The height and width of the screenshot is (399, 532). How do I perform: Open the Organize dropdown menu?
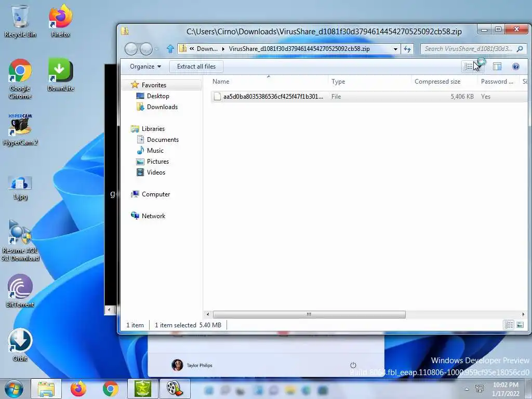pyautogui.click(x=145, y=66)
